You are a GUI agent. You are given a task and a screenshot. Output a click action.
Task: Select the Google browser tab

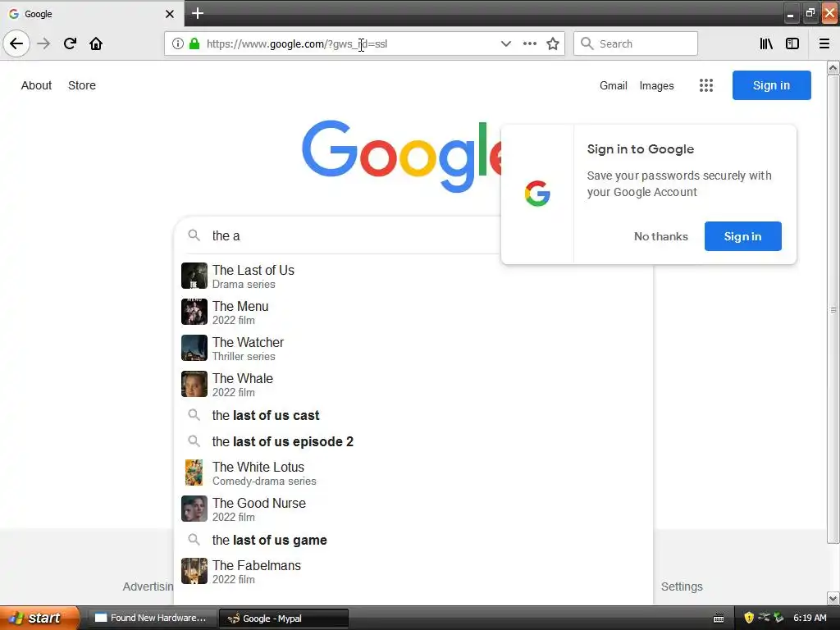91,13
